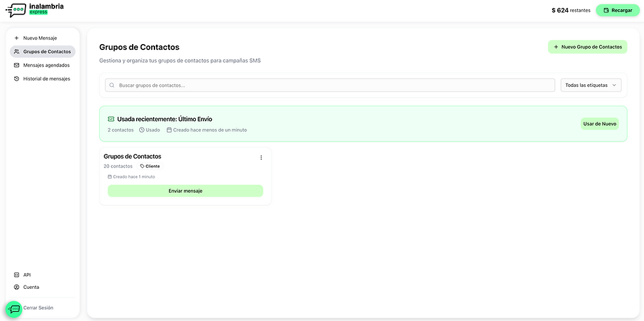Screen dimensions: 644x321
Task: Click the inalambria express logo
Action: [34, 11]
